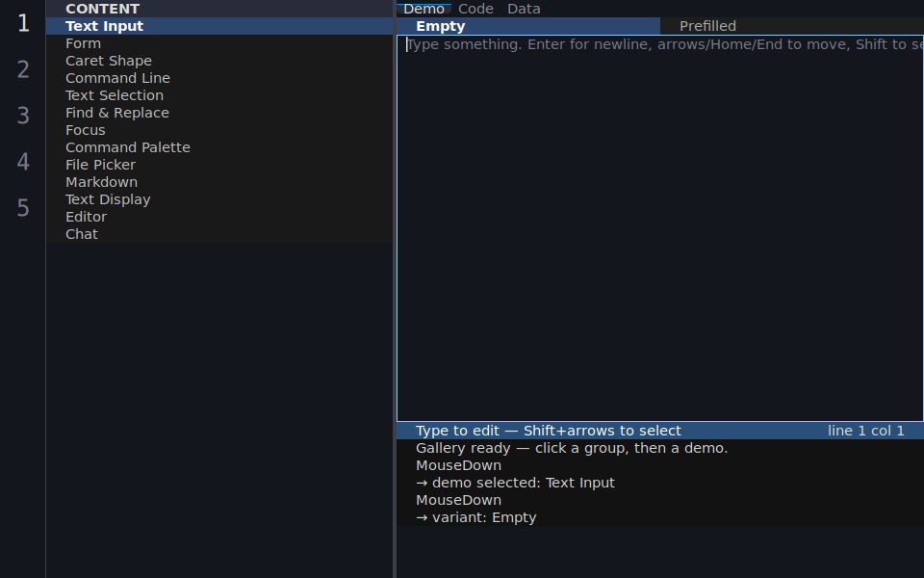This screenshot has width=924, height=578.
Task: Open the Markdown demo
Action: [x=219, y=182]
